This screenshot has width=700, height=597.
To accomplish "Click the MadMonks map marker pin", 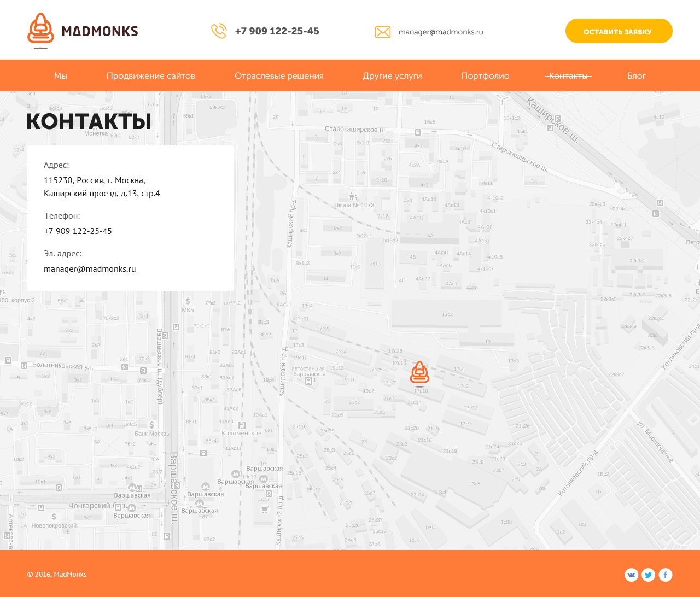I will click(x=419, y=373).
